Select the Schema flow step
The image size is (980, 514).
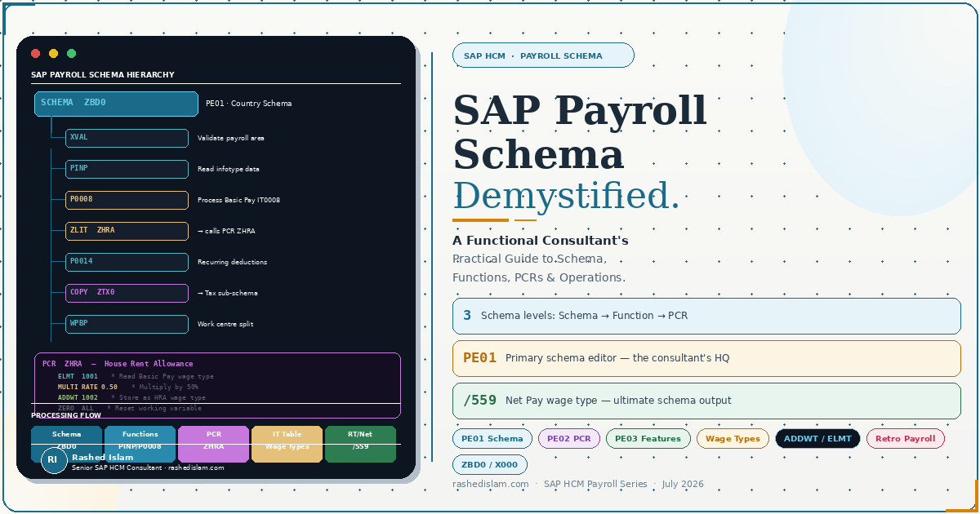(x=67, y=445)
